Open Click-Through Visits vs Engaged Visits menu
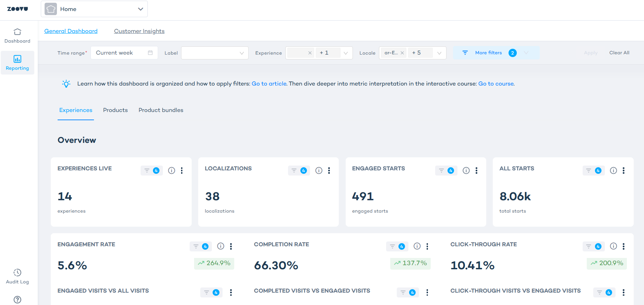The height and width of the screenshot is (305, 644). tap(623, 292)
